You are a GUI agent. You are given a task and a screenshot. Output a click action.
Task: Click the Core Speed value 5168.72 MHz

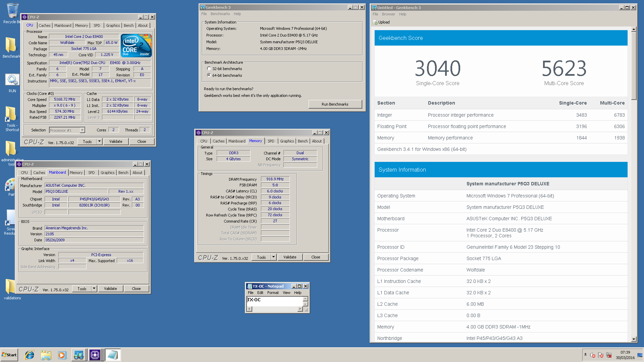click(65, 99)
